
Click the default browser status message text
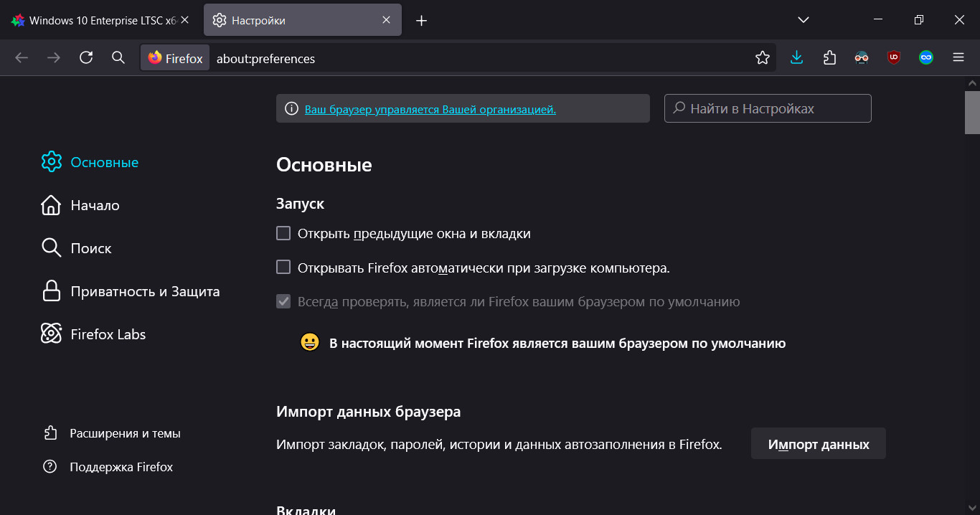pos(557,344)
